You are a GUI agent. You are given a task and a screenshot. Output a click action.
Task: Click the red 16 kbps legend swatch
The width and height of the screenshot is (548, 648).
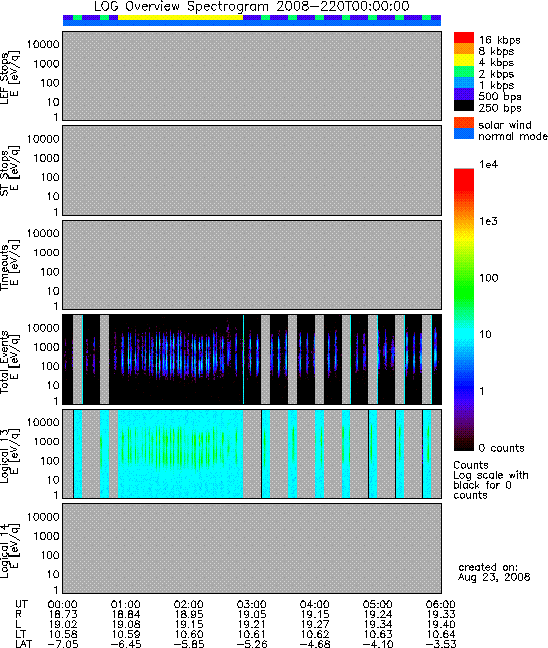(x=464, y=38)
